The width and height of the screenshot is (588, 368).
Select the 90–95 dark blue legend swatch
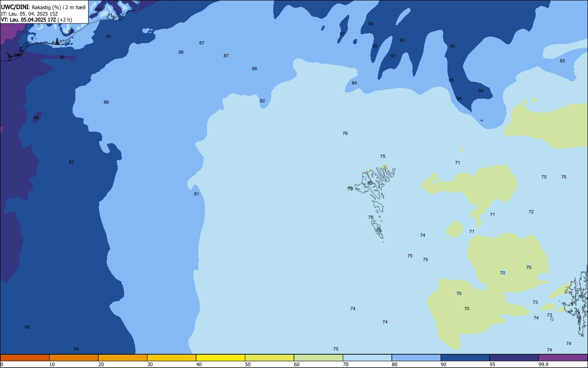465,357
